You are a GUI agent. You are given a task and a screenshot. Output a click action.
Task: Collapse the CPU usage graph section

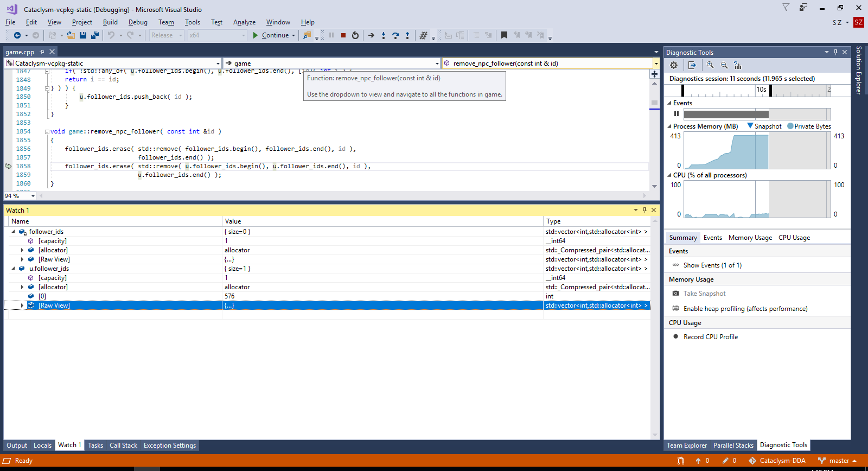pyautogui.click(x=669, y=175)
